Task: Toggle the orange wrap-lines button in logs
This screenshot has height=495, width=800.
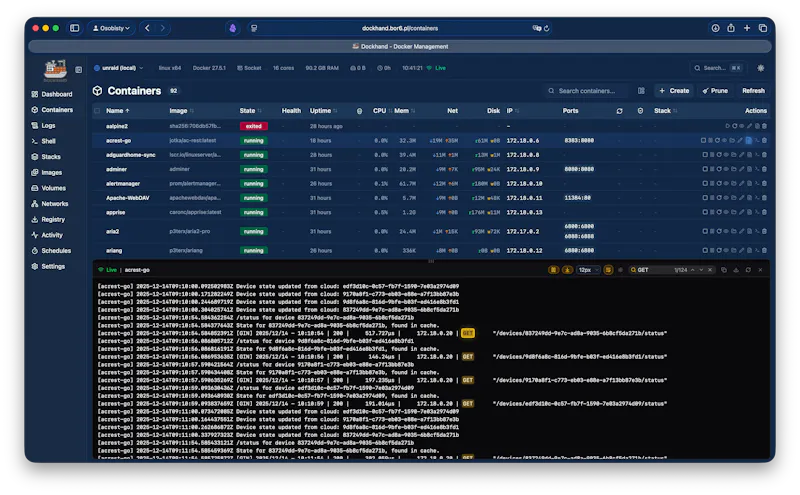Action: point(608,270)
